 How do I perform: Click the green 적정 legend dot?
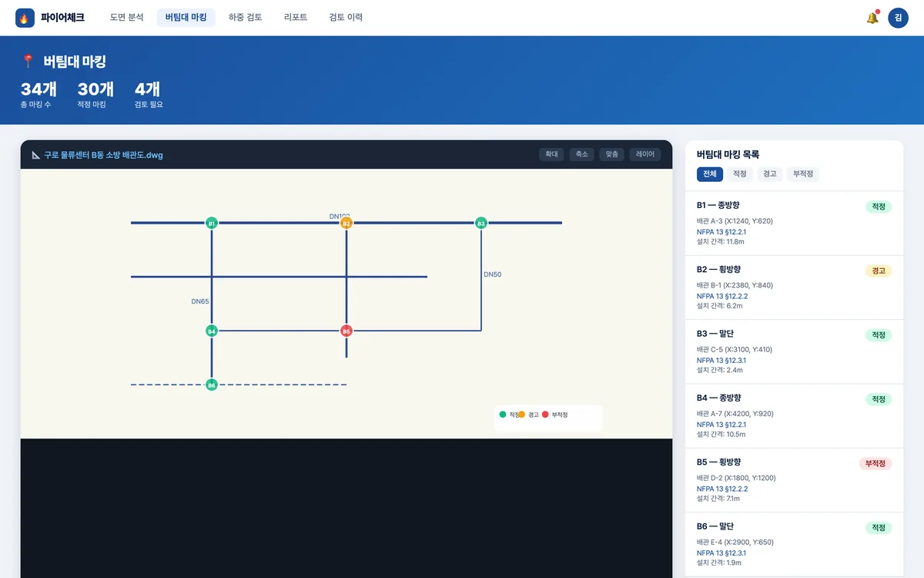click(x=503, y=415)
